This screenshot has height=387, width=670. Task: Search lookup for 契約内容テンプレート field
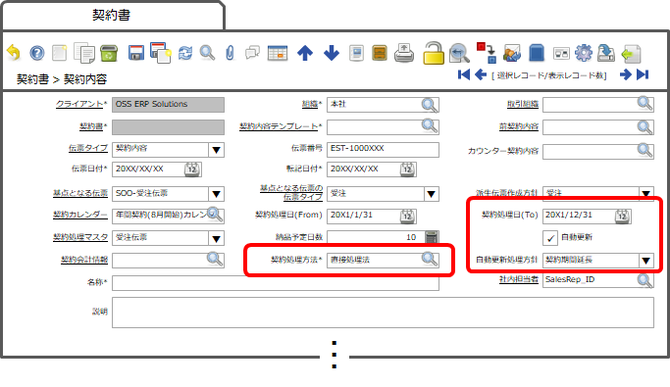coord(429,126)
